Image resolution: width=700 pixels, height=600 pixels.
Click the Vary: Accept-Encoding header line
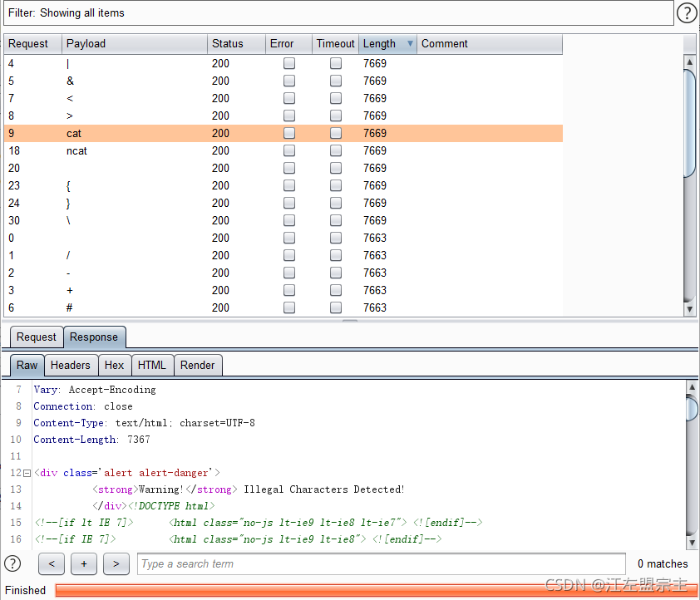coord(94,390)
